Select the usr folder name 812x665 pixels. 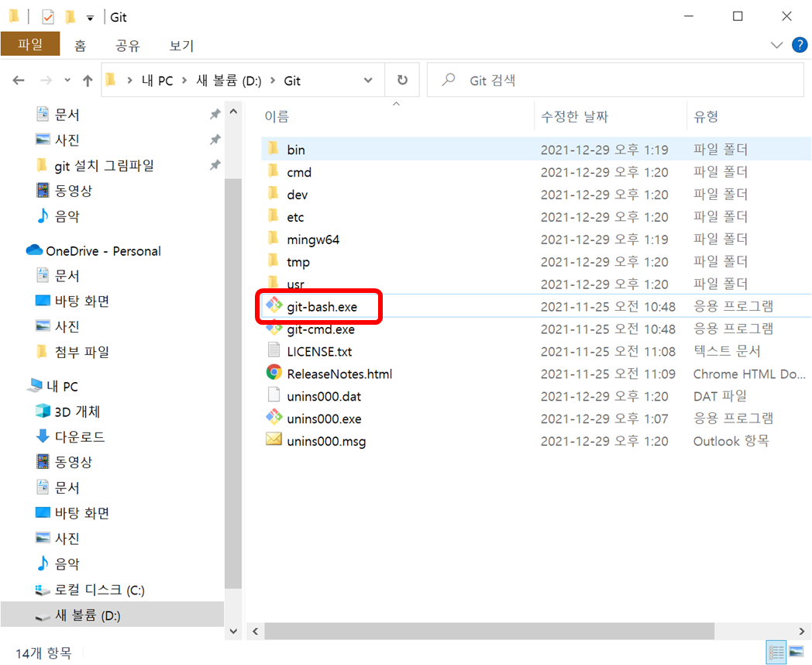click(x=296, y=284)
